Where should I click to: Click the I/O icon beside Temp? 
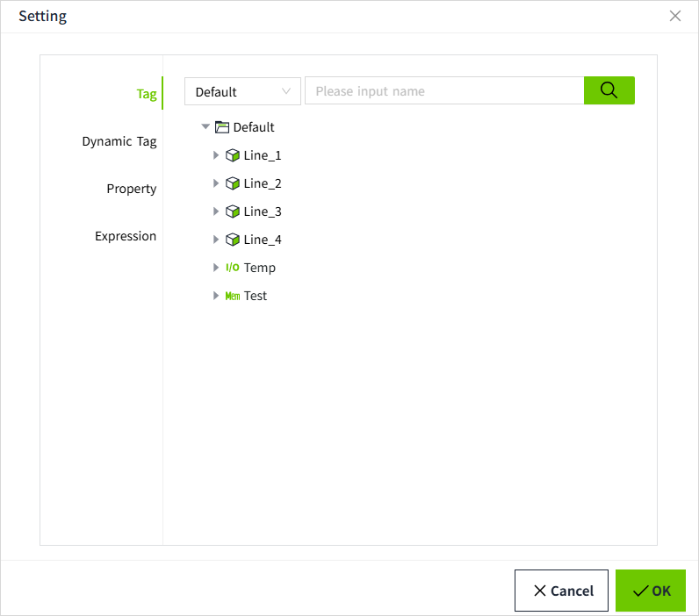[233, 268]
